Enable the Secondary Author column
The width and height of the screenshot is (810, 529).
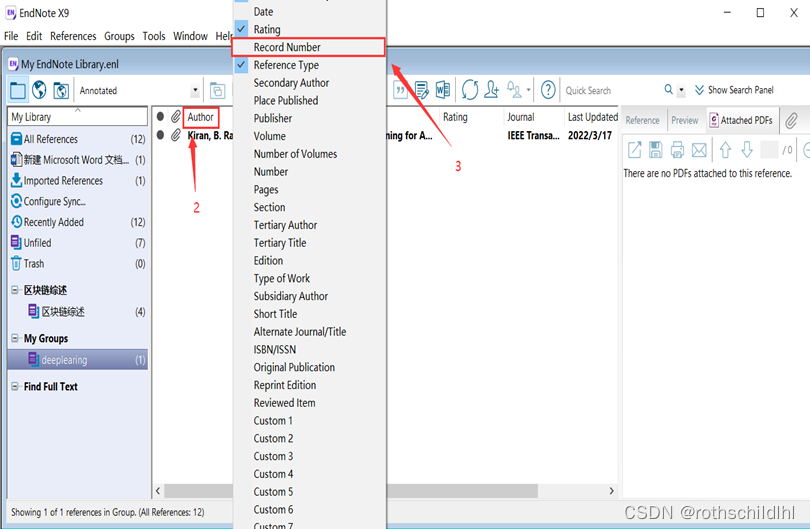tap(309, 83)
